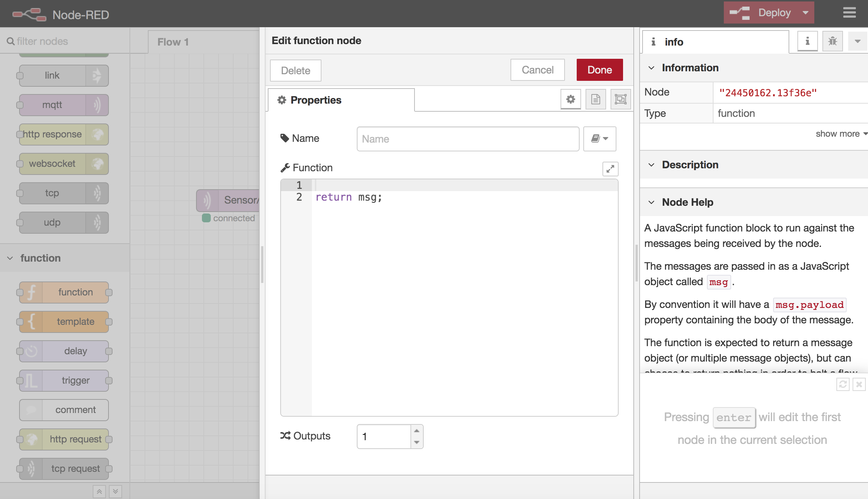Close the tips box
The height and width of the screenshot is (499, 868).
point(859,384)
